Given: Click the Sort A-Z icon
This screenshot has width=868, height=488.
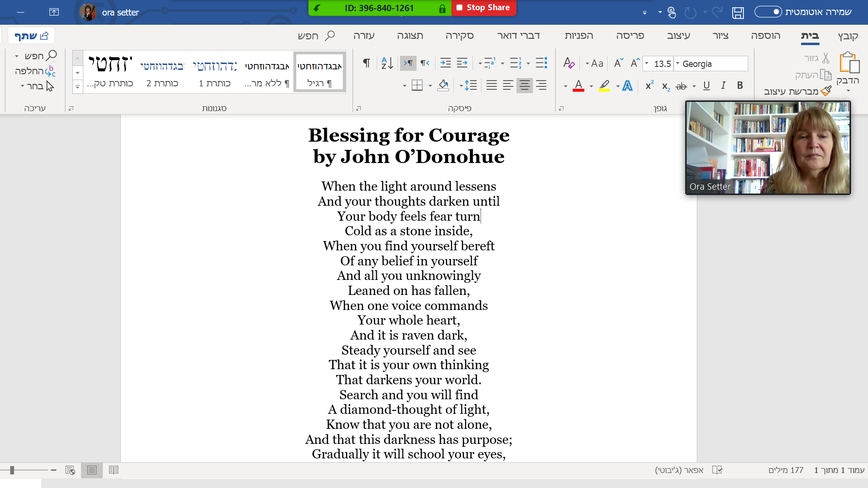Looking at the screenshot, I should [387, 63].
